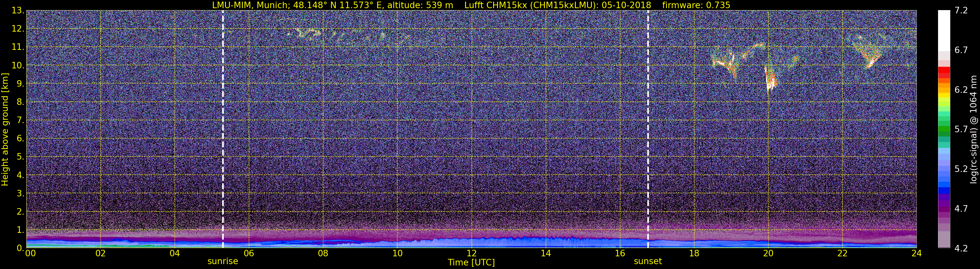Screen dimensions: 980x269
Task: Click the time tick label '10'
Action: 397,253
